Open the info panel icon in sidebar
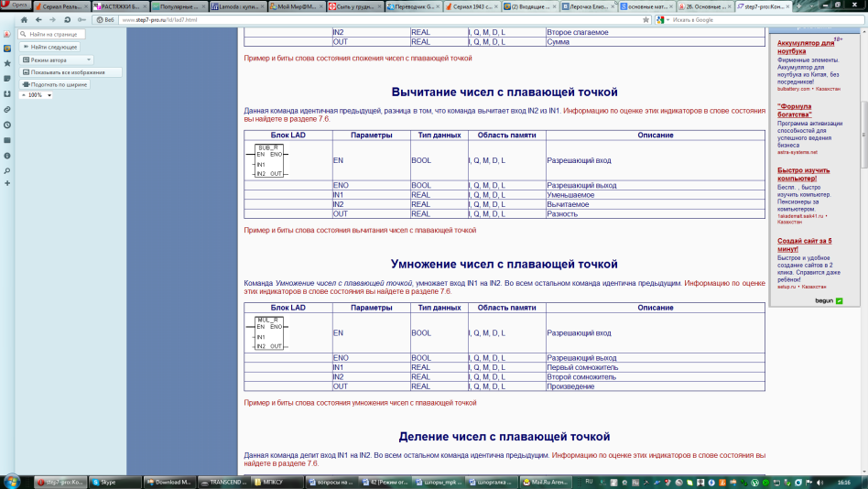The width and height of the screenshot is (868, 489). point(7,157)
